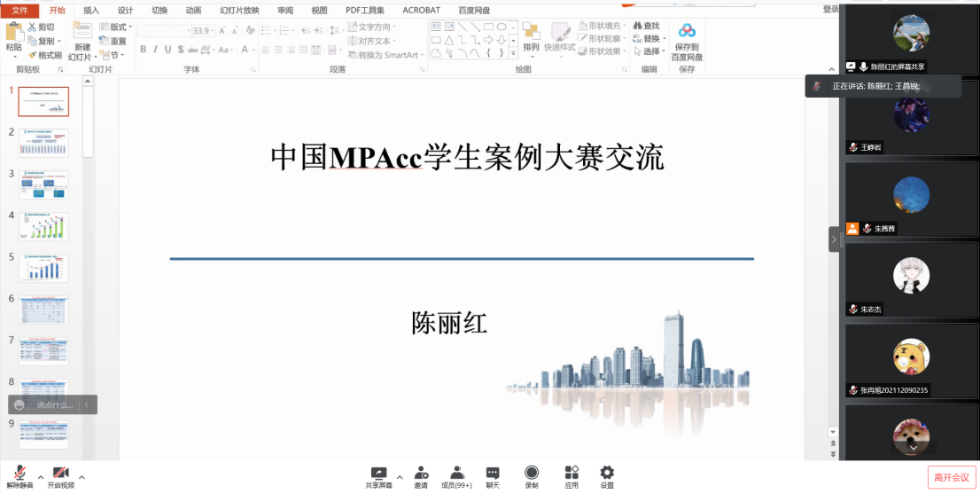Screen dimensions: 980x494
Task: Click New Slide (新建幻灯片) icon
Action: (82, 35)
